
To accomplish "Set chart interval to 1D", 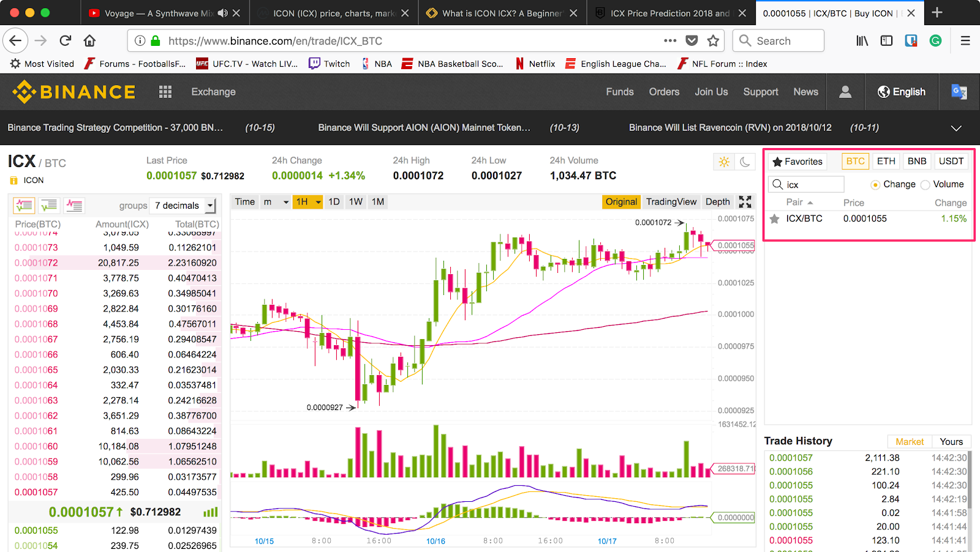I will (x=334, y=202).
